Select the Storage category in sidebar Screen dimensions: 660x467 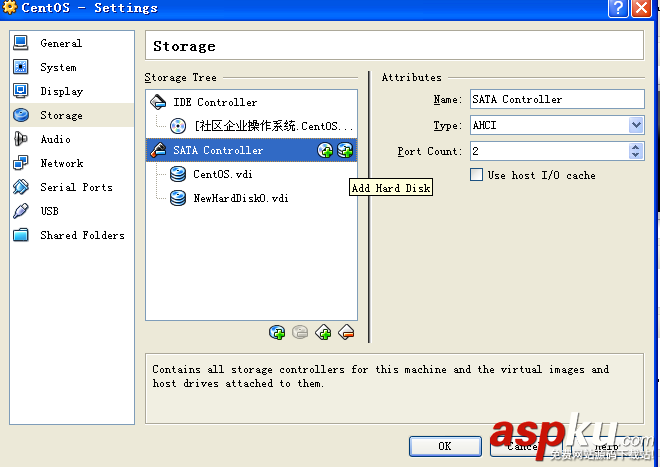coord(72,115)
